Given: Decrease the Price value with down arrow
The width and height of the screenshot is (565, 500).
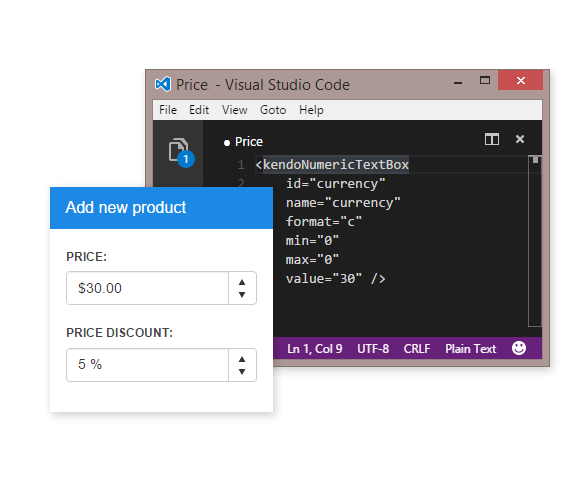Looking at the screenshot, I should [x=242, y=295].
